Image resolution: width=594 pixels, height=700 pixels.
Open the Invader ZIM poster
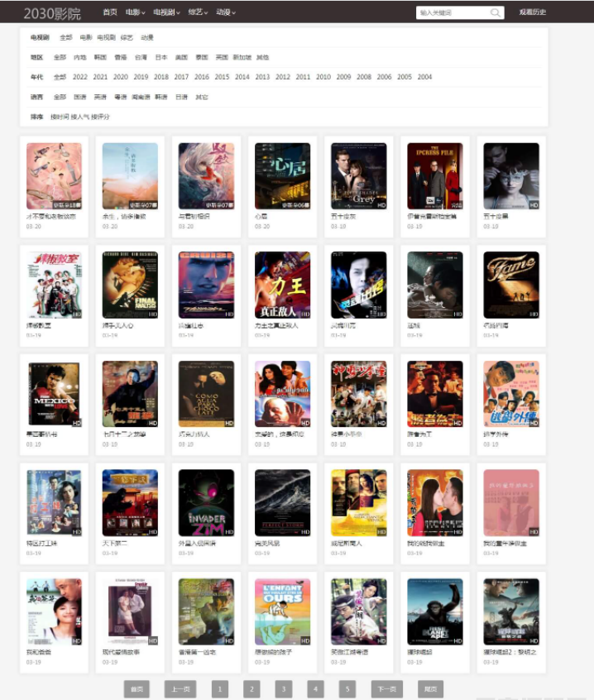(206, 503)
